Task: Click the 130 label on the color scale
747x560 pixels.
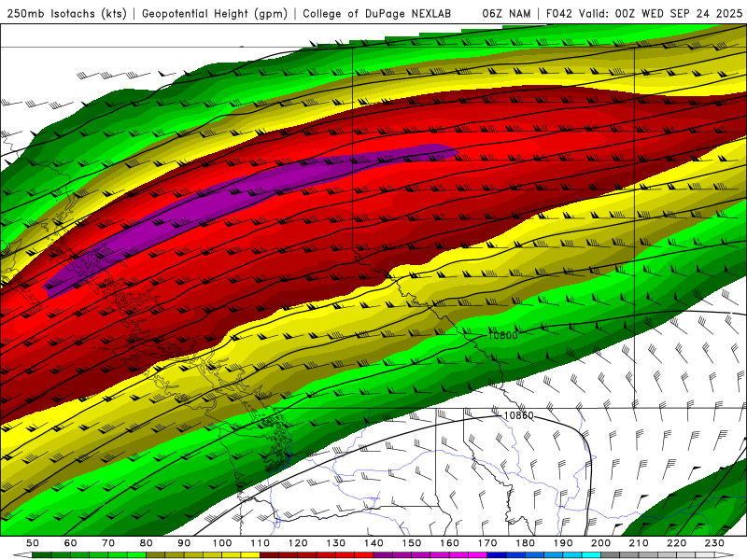Action: pos(336,543)
